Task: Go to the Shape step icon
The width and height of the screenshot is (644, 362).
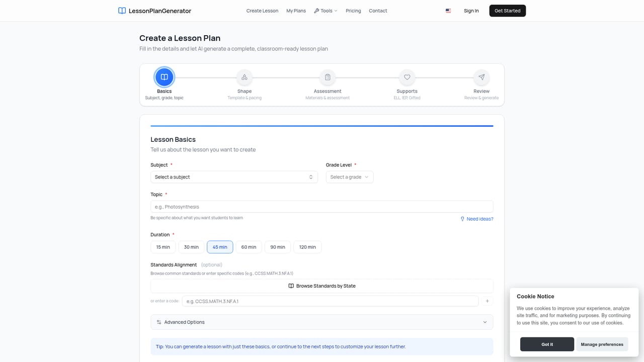Action: point(245,77)
